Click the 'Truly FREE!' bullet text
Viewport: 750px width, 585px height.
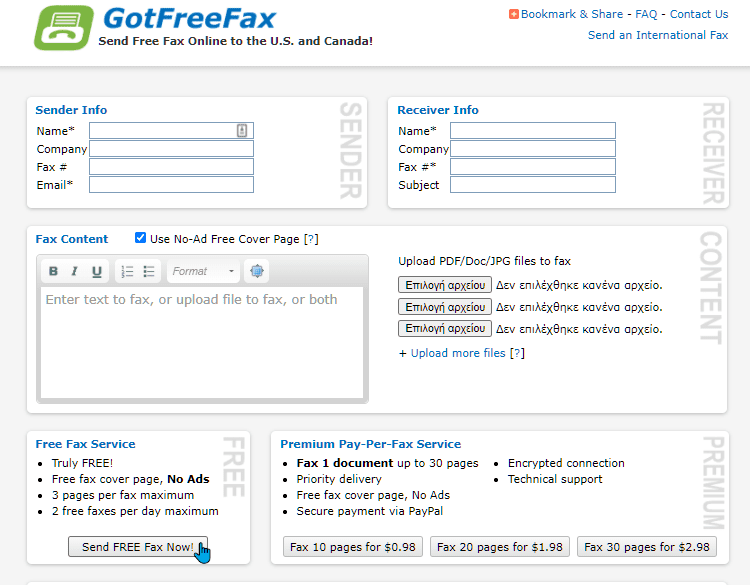coord(82,463)
